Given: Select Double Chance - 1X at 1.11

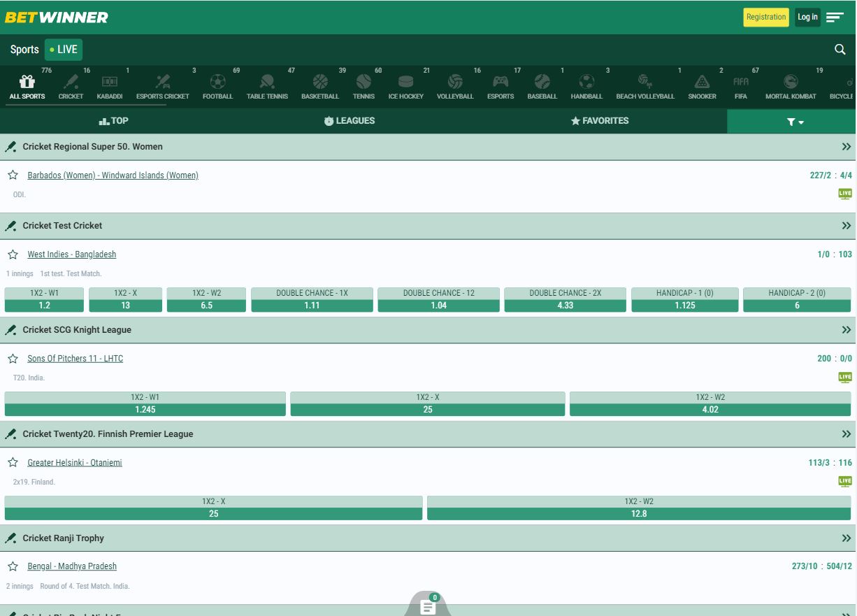Looking at the screenshot, I should (x=312, y=300).
